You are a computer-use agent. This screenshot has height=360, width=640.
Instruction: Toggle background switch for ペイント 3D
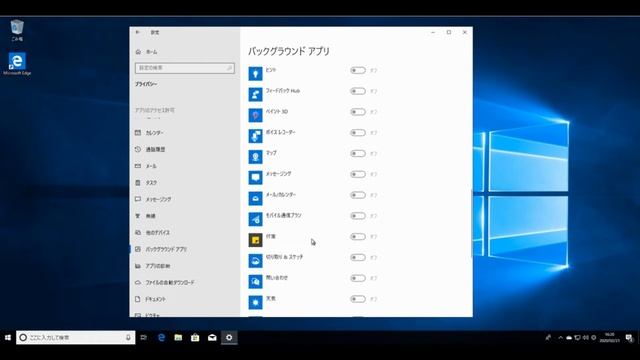[358, 112]
